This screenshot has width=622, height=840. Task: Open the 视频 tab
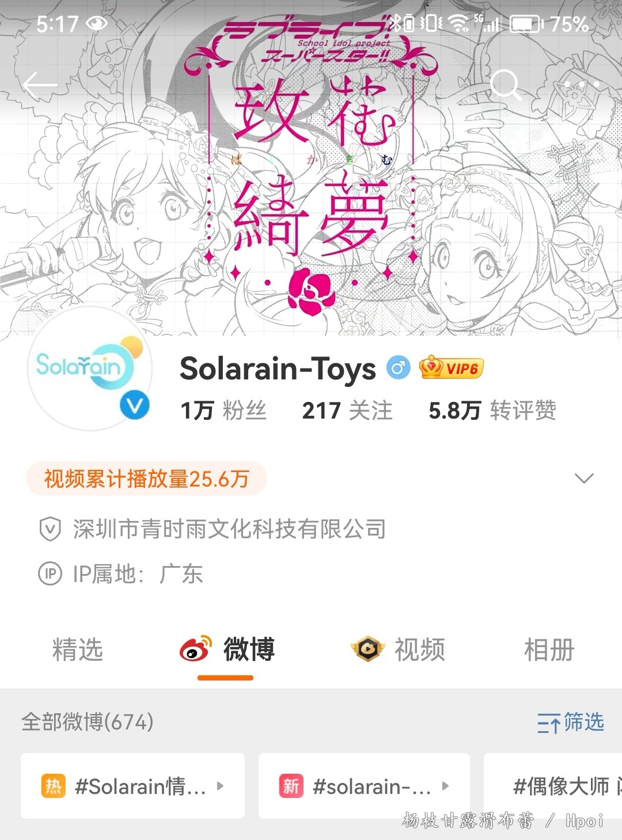[420, 649]
